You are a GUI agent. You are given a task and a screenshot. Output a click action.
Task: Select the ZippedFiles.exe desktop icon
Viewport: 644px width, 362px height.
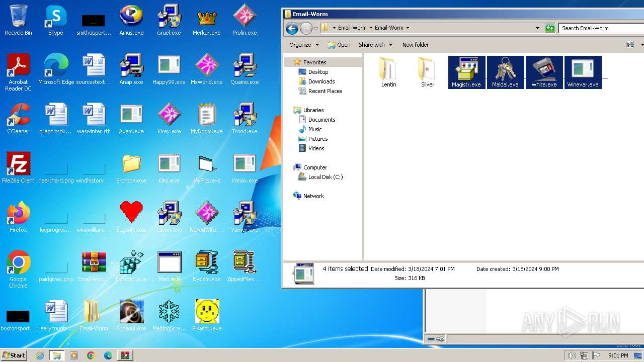[x=245, y=266]
